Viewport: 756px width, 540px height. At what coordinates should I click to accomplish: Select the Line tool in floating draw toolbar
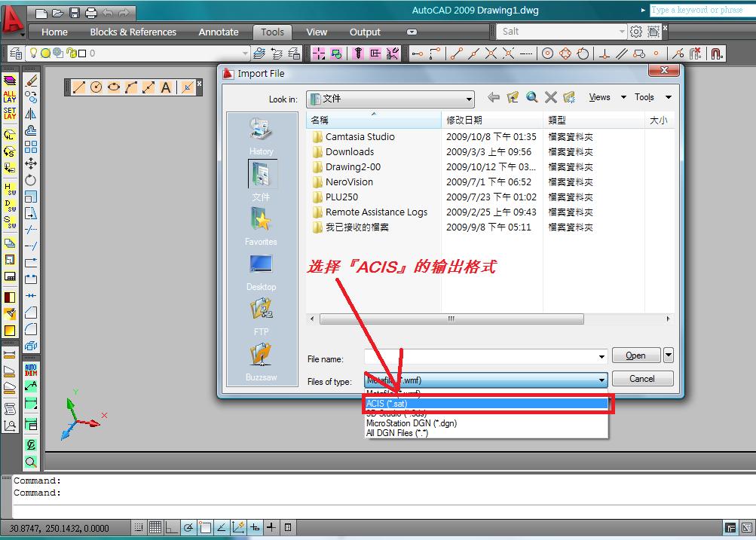pyautogui.click(x=78, y=87)
